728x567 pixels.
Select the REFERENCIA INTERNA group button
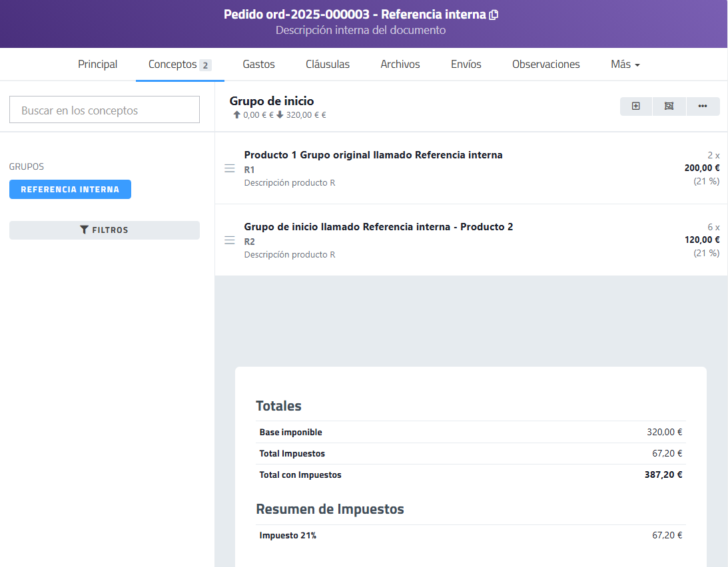pos(70,190)
